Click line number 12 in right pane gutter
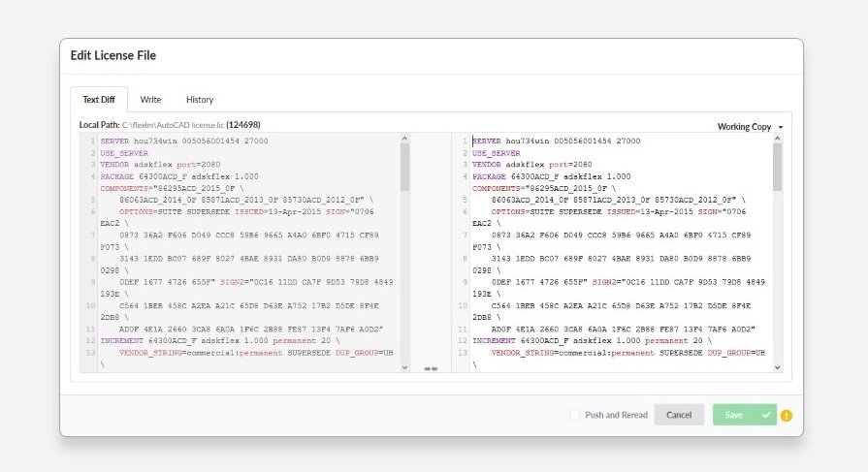 tap(463, 341)
